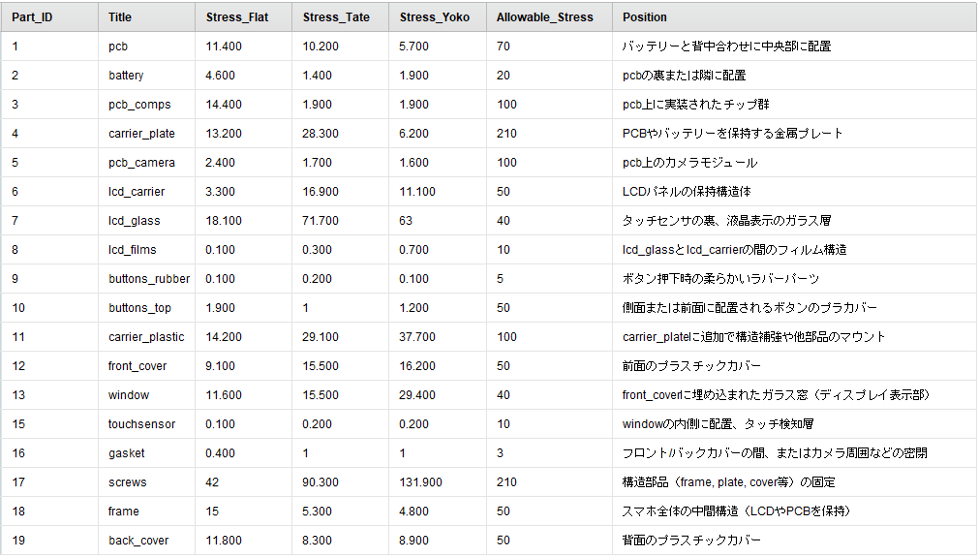Click position text '背面のプラスチックカバー'
The image size is (980, 560).
pos(691,540)
